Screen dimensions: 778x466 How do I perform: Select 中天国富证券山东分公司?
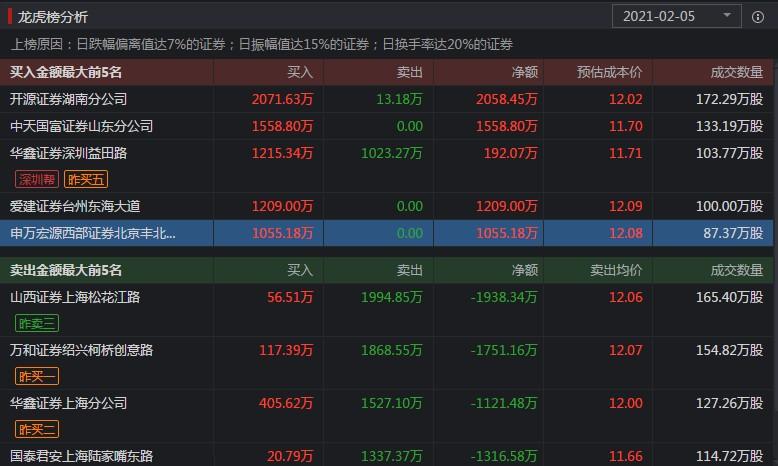(x=81, y=126)
